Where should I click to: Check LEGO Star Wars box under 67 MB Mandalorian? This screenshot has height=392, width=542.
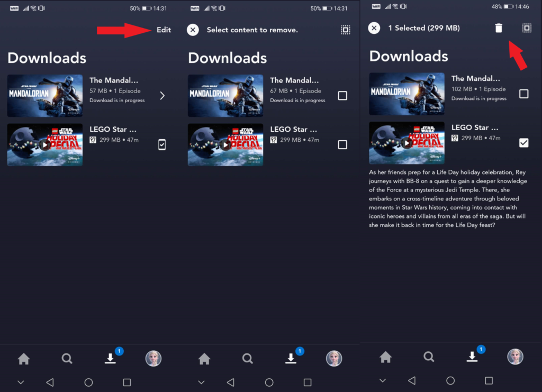pyautogui.click(x=342, y=145)
